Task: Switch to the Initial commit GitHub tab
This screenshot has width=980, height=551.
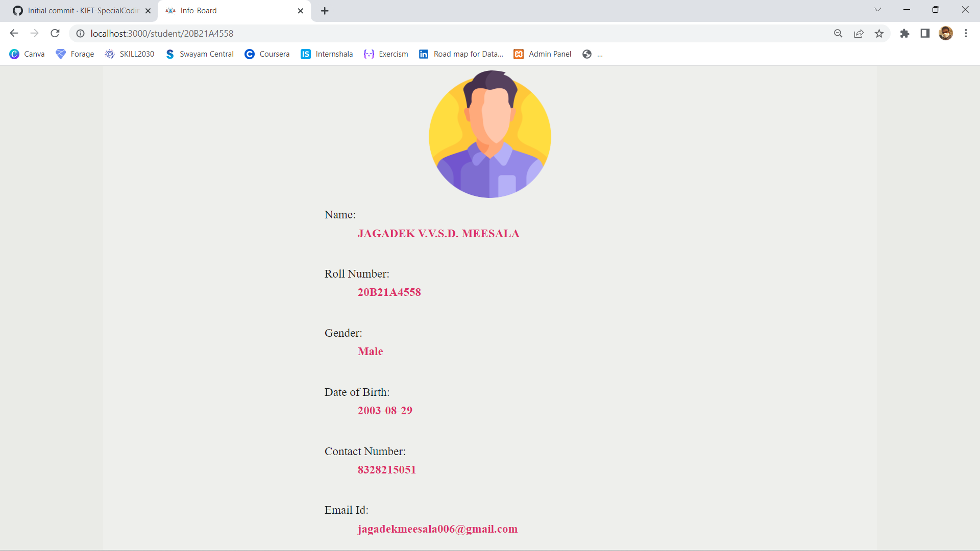Action: pyautogui.click(x=77, y=10)
